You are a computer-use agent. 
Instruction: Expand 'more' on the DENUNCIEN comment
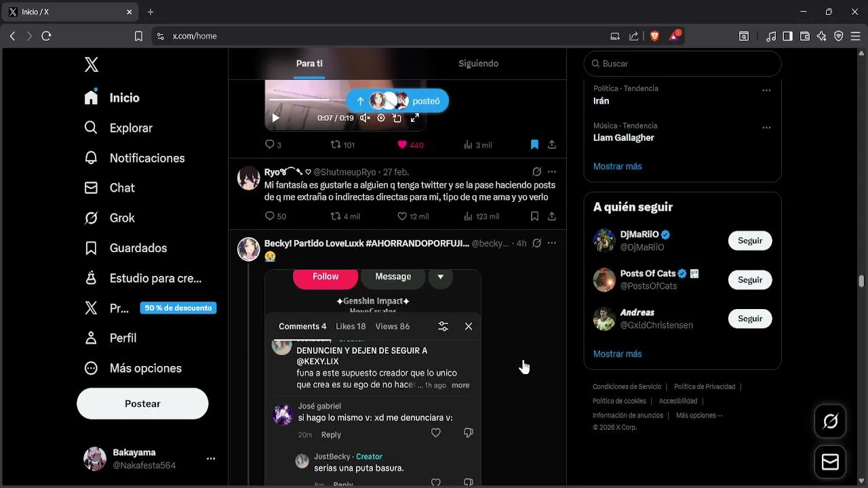point(460,385)
